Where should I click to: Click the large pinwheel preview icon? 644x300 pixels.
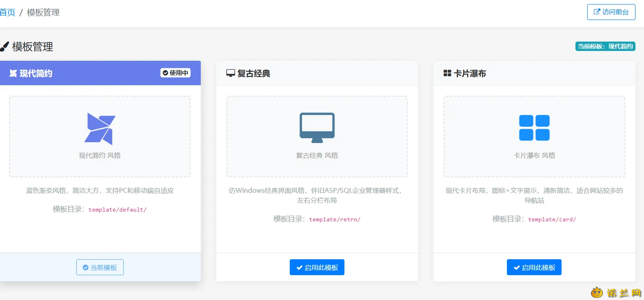[x=100, y=129]
